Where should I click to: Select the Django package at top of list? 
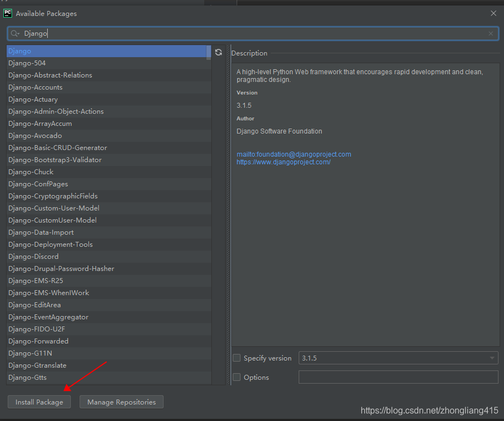click(x=55, y=51)
